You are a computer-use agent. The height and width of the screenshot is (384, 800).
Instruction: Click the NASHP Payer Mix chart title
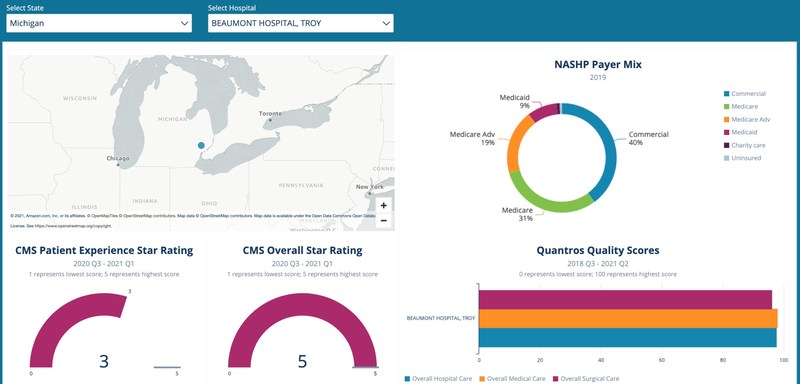click(598, 65)
